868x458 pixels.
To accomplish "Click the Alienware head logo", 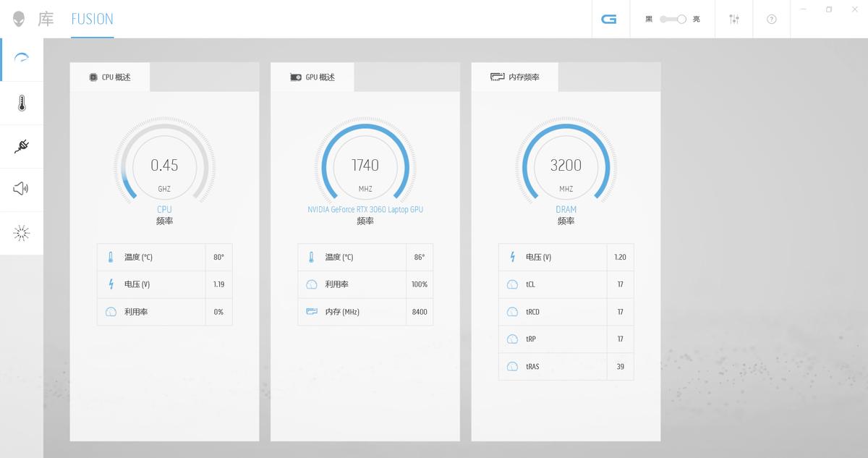I will [x=19, y=19].
